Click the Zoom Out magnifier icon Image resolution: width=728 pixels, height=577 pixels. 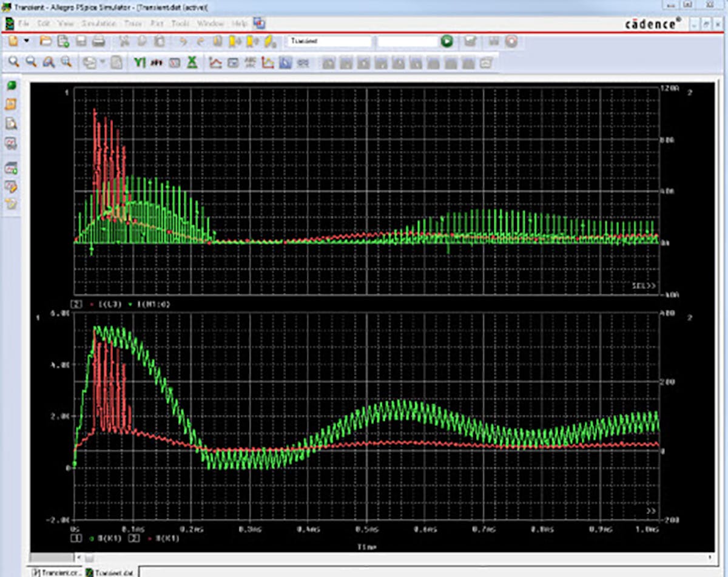[x=30, y=62]
